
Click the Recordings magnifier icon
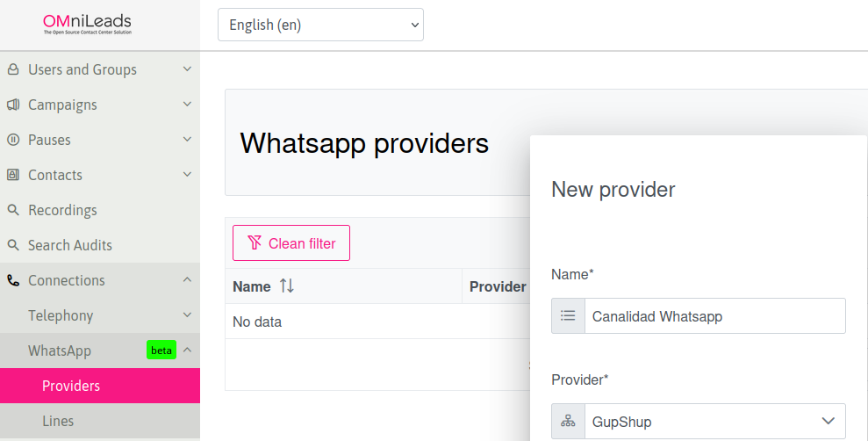[13, 210]
